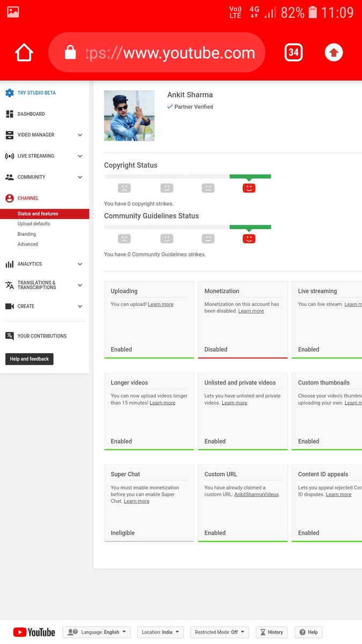
Task: Click the Analytics bar chart icon
Action: tap(10, 264)
